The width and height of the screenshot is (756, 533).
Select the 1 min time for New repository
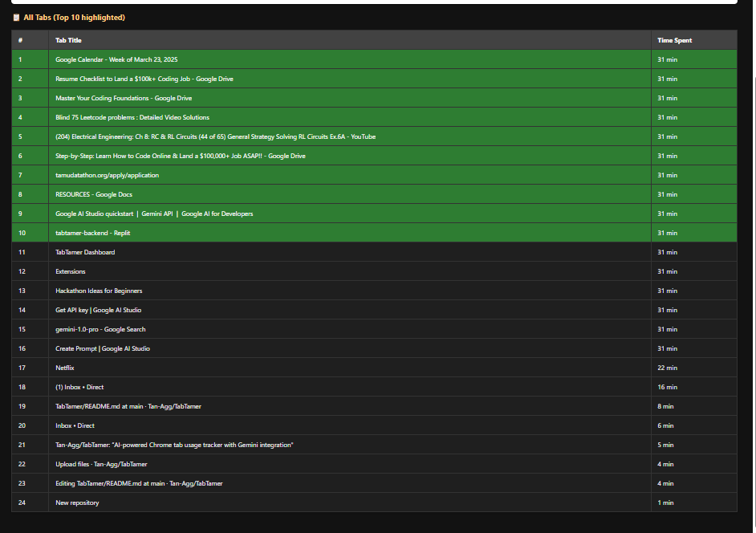pos(665,503)
